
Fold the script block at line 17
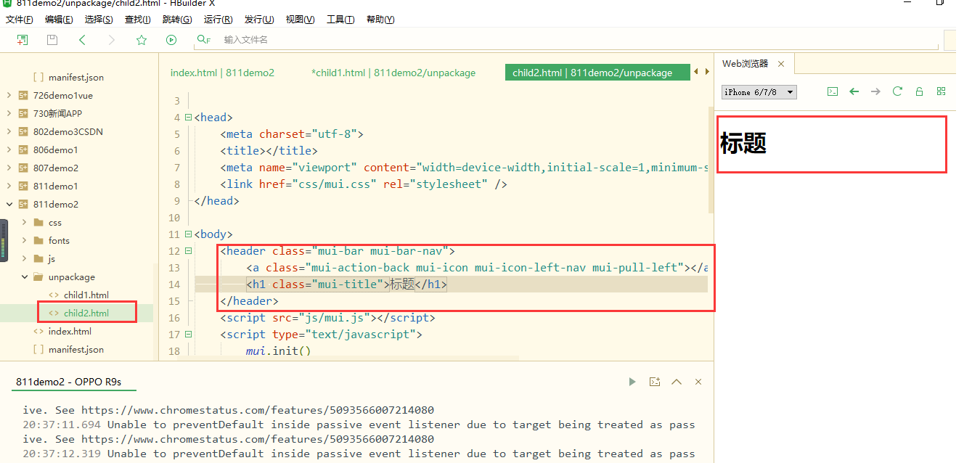pyautogui.click(x=189, y=335)
